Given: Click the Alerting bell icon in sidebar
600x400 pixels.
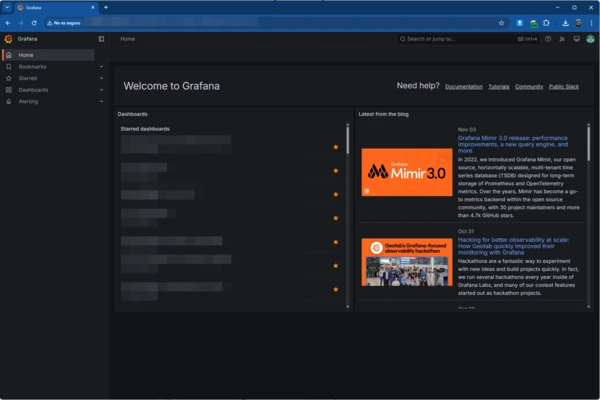Looking at the screenshot, I should pyautogui.click(x=9, y=101).
